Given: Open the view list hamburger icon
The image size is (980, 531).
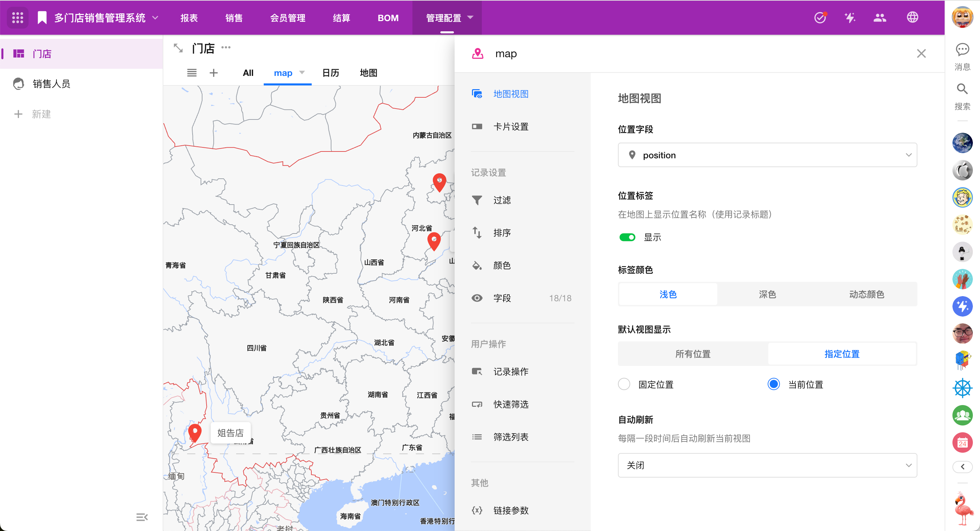Looking at the screenshot, I should point(192,73).
